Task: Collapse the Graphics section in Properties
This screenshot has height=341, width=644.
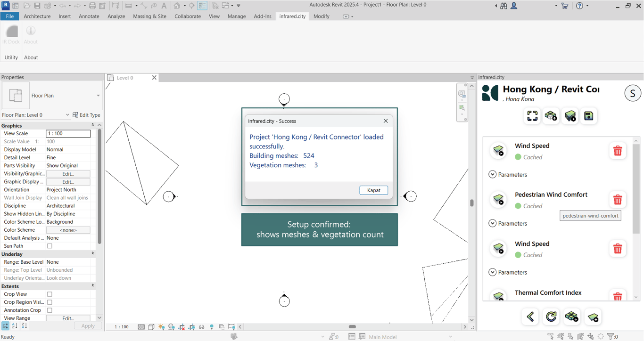Action: pos(92,126)
